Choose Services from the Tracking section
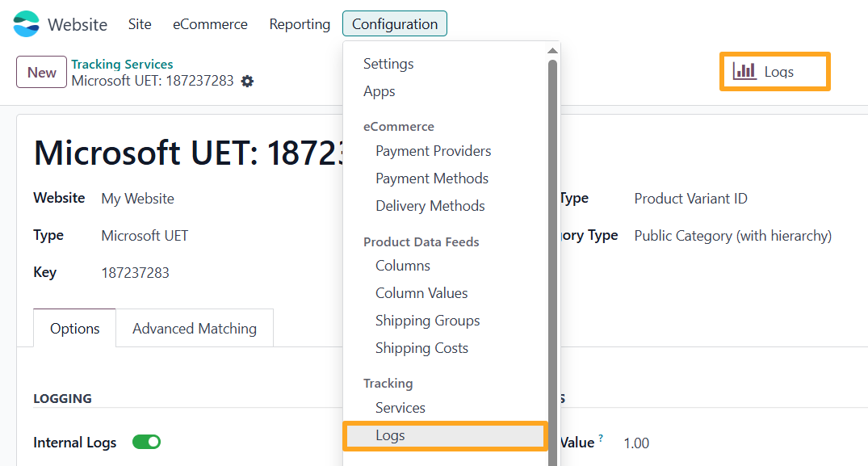868x466 pixels. (400, 408)
